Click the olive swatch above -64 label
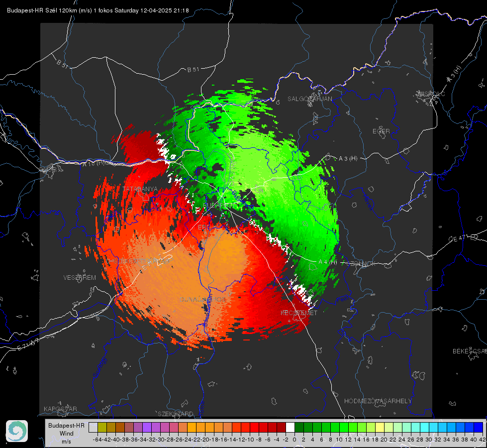This screenshot has width=487, height=448. (102, 427)
